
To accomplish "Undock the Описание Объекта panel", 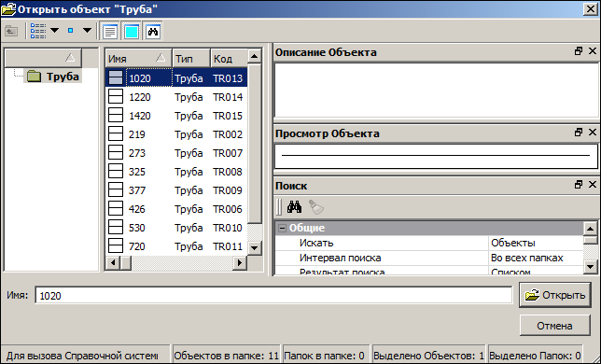I will pyautogui.click(x=579, y=51).
